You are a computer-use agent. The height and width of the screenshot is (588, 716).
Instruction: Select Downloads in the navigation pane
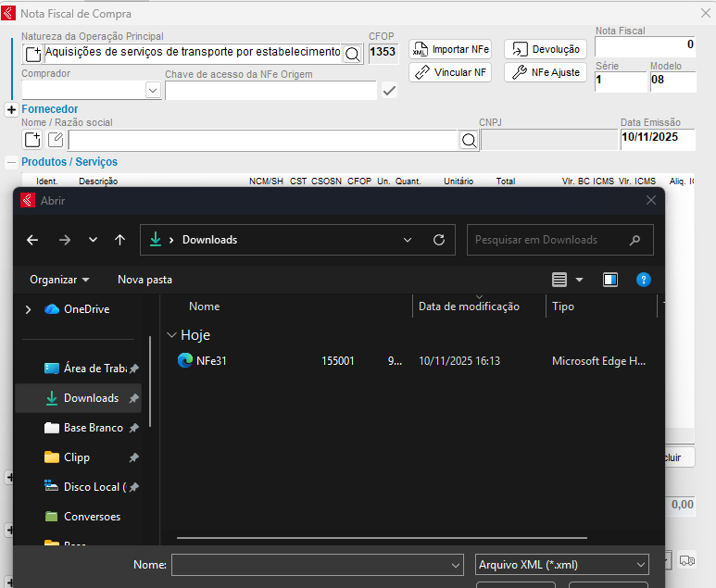click(x=91, y=398)
